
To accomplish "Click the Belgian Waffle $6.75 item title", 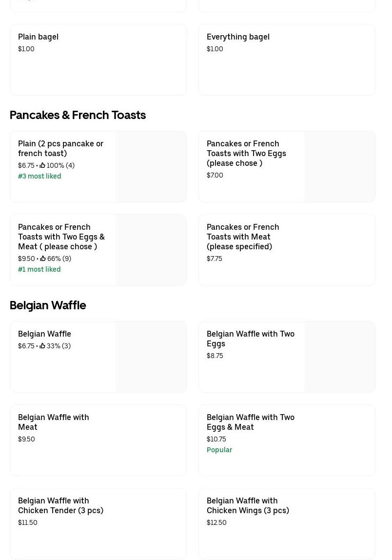I will click(x=44, y=334).
